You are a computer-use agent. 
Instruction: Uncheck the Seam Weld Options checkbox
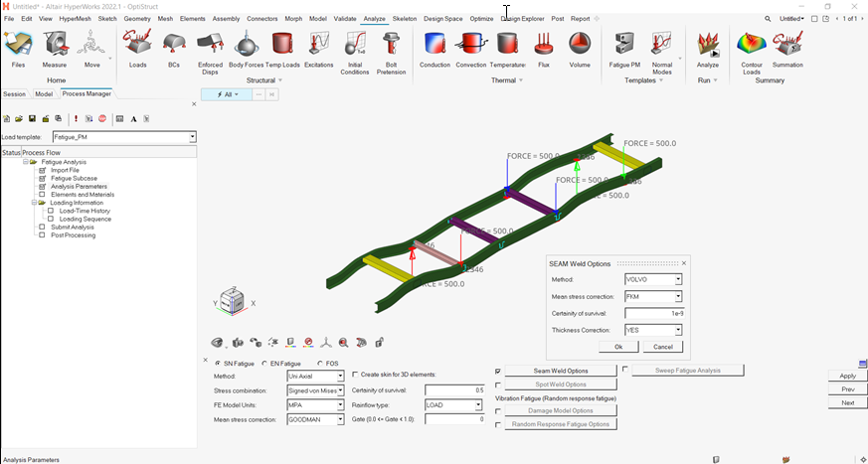(x=498, y=371)
